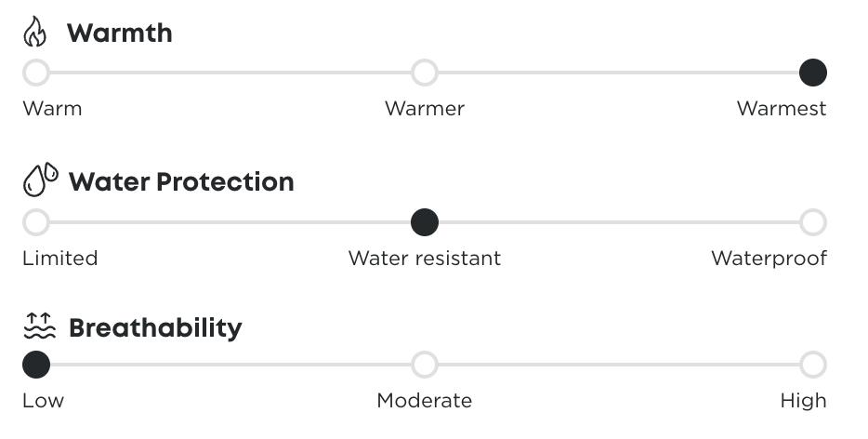Select the filled Water resistant circle
This screenshot has height=439, width=868.
(425, 222)
